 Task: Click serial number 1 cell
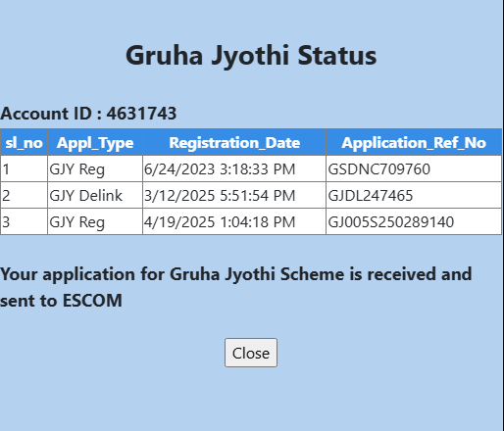tap(24, 168)
